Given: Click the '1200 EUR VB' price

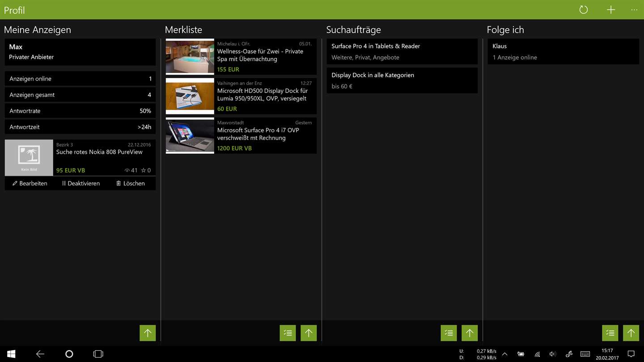Looking at the screenshot, I should (234, 148).
